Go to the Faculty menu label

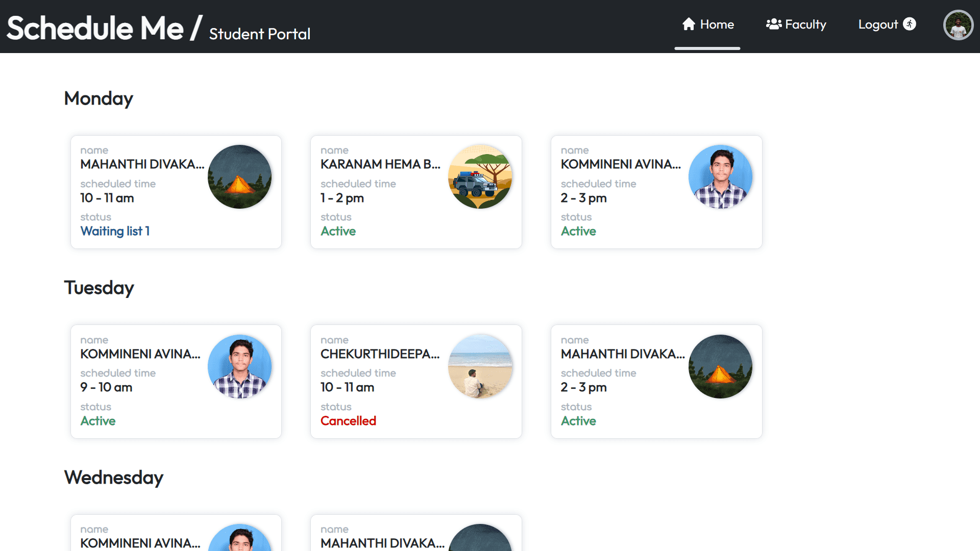click(x=805, y=24)
